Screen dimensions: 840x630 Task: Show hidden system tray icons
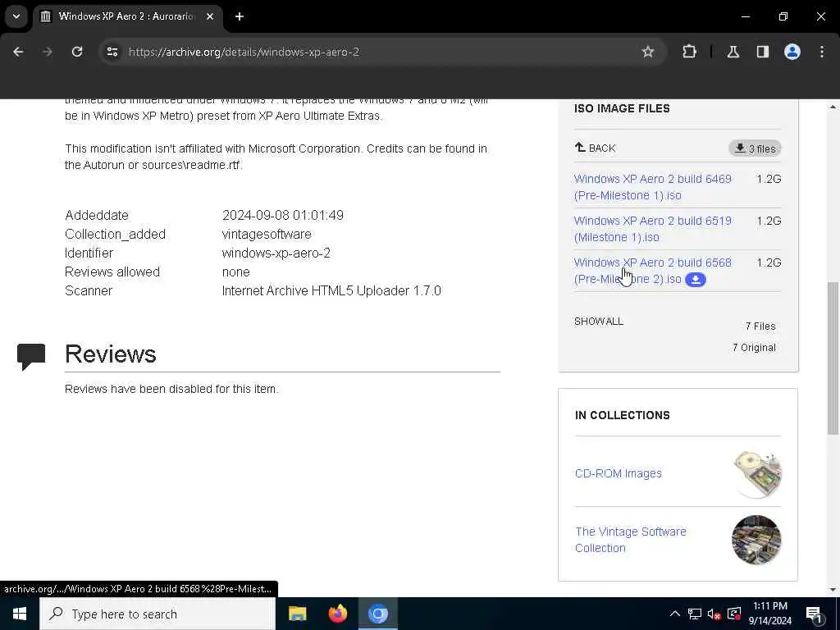[x=675, y=614]
